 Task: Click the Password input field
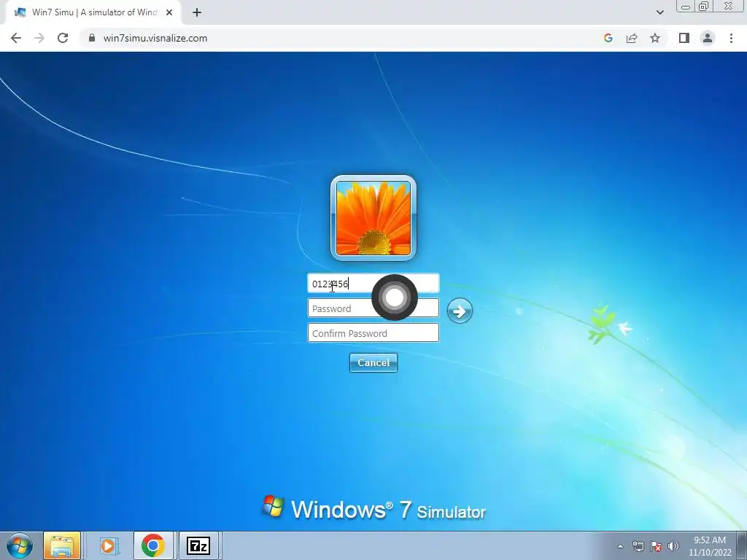(x=373, y=308)
